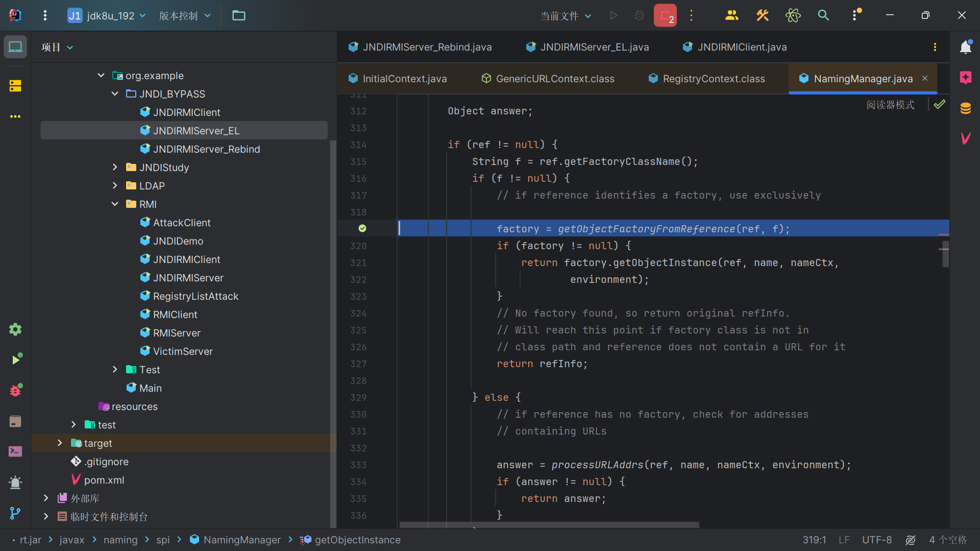Open the Terminal tool window
This screenshot has height=551, width=980.
[x=15, y=451]
